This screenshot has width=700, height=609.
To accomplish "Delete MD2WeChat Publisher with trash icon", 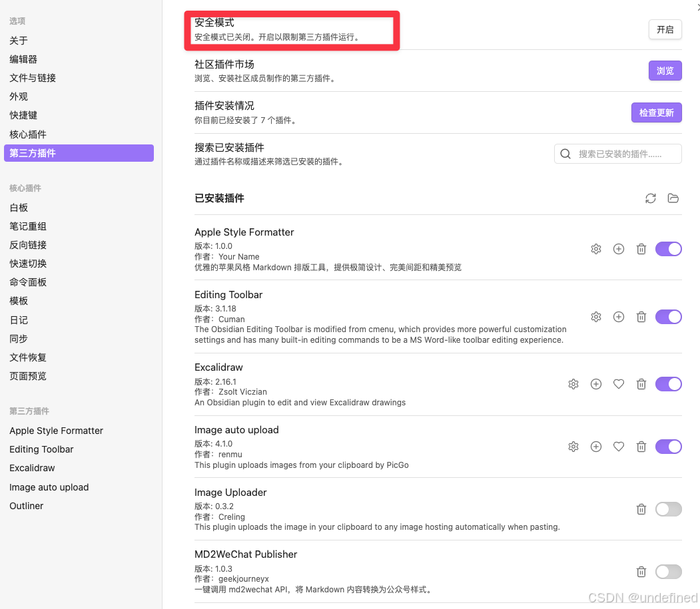I will coord(641,571).
